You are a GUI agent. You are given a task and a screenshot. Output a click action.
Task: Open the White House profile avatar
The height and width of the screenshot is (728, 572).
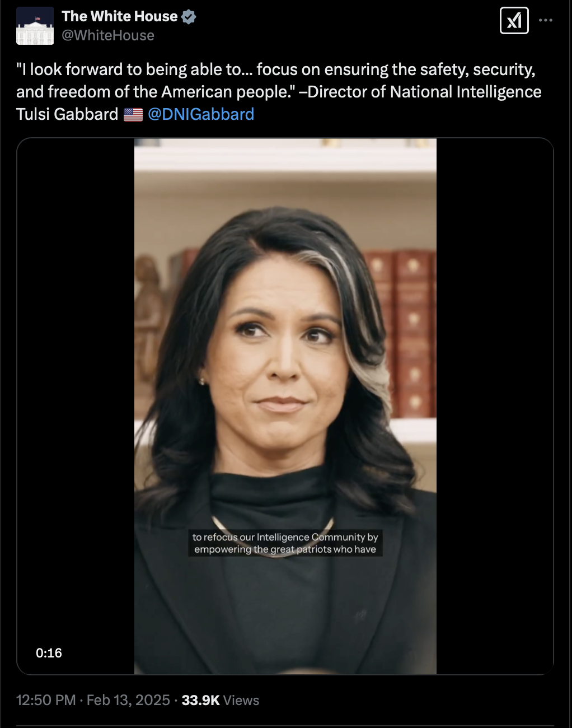click(35, 26)
